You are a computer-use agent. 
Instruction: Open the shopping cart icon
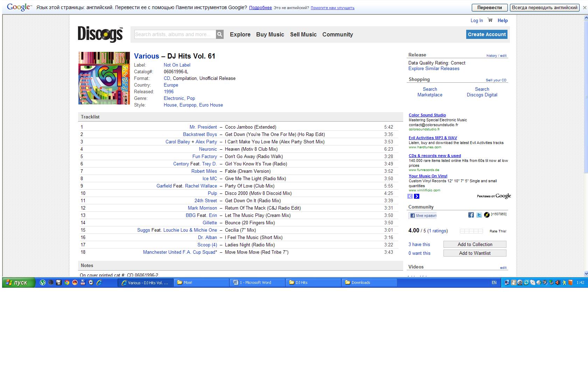(490, 20)
